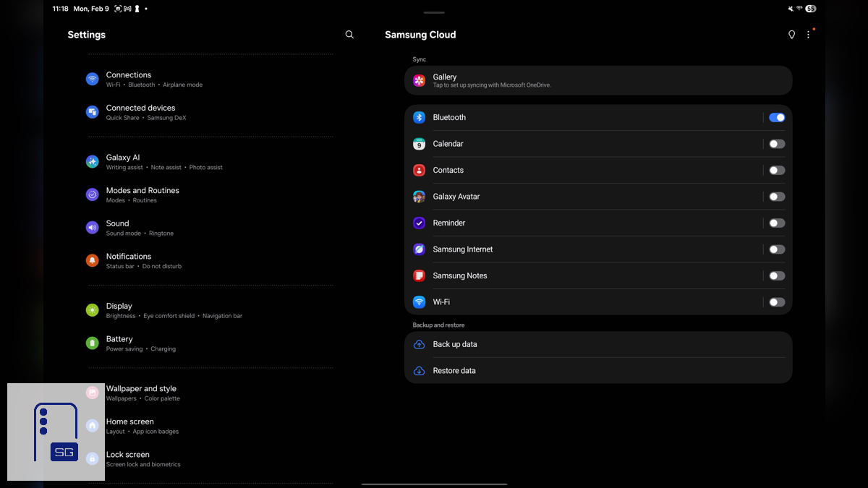Click the Samsung Internet icon

pyautogui.click(x=419, y=249)
